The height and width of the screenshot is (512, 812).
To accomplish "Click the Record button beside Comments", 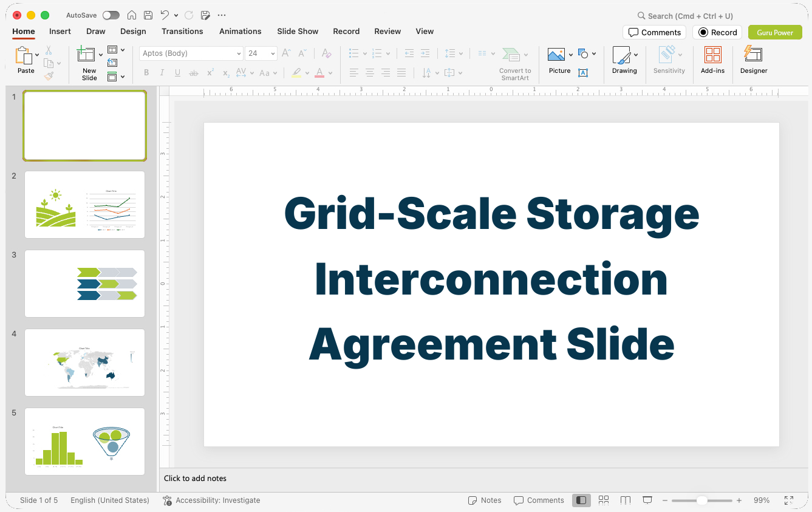I will coord(717,32).
